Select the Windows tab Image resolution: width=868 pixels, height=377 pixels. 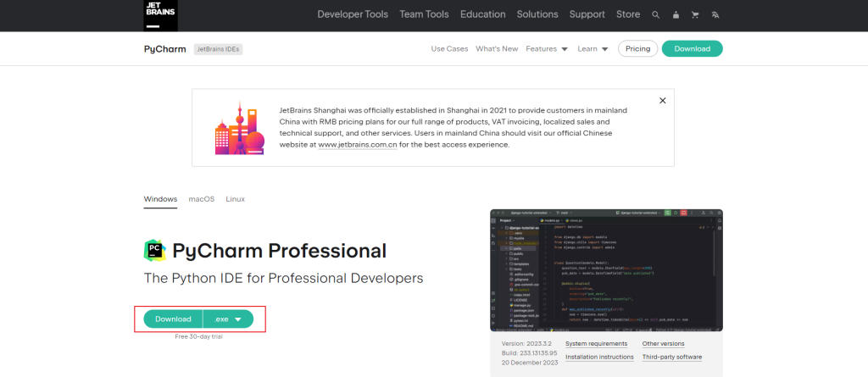[160, 199]
